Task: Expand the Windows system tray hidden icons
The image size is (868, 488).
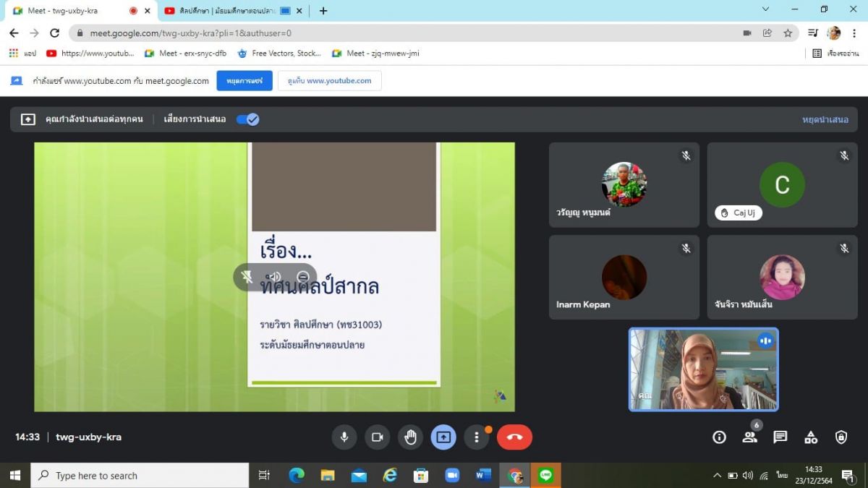Action: [717, 475]
